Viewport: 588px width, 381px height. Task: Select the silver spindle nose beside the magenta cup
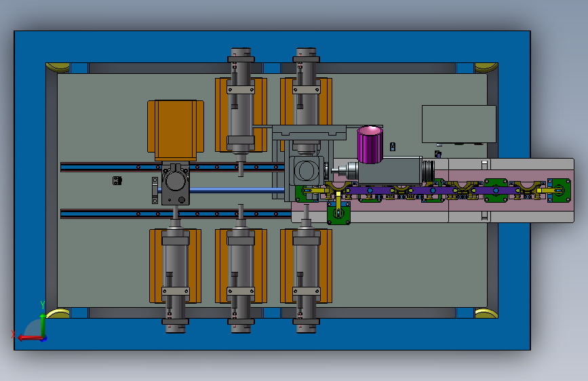pos(346,171)
